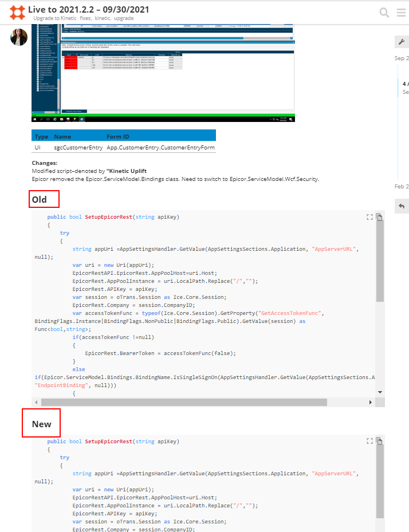Viewport: 409px width, 532px height.
Task: Click SetupEpicorRest in Old code block
Action: coord(109,217)
